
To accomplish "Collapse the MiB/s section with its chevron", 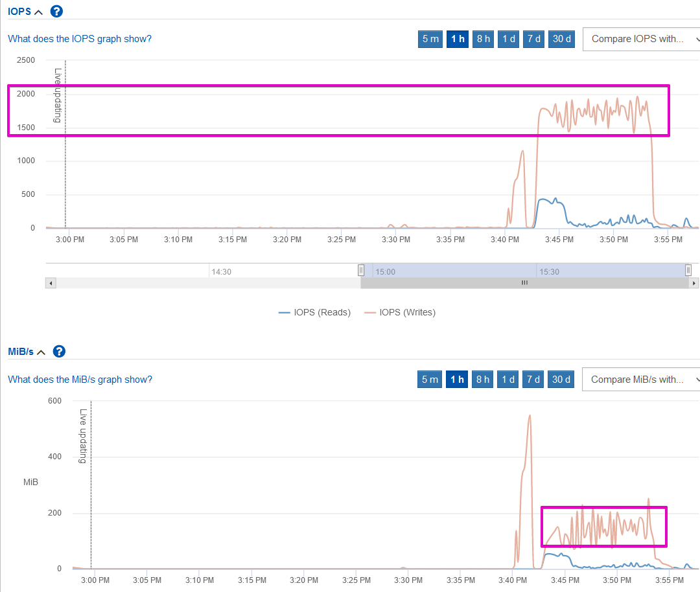I will (x=41, y=352).
